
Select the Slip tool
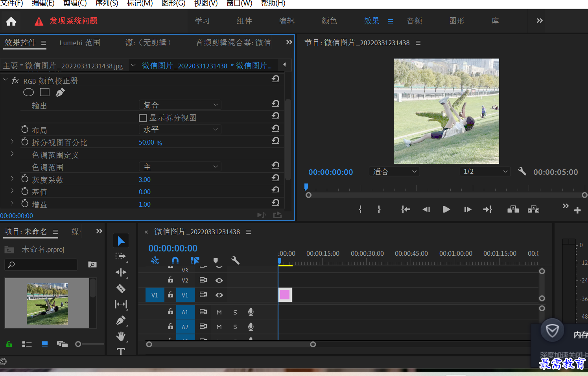point(121,304)
